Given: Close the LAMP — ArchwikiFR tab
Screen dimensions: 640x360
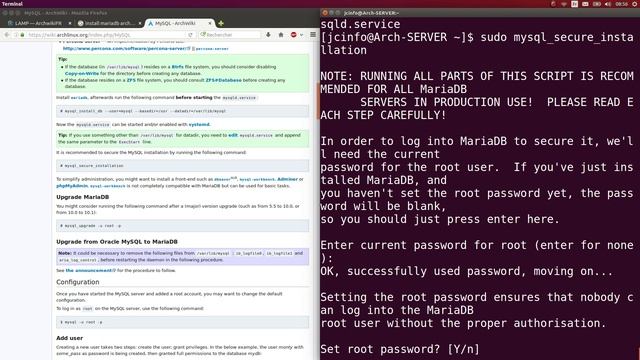Looking at the screenshot, I should pyautogui.click(x=70, y=23).
